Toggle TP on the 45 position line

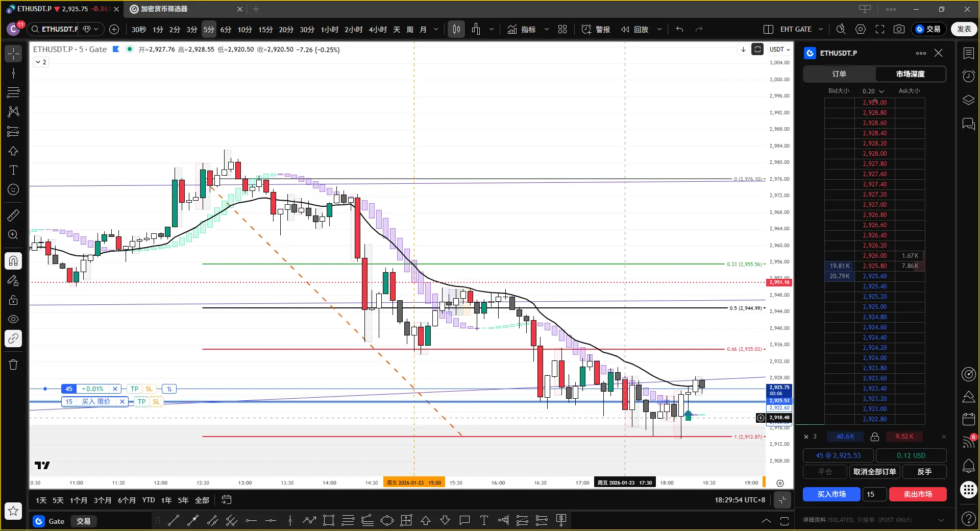[135, 389]
